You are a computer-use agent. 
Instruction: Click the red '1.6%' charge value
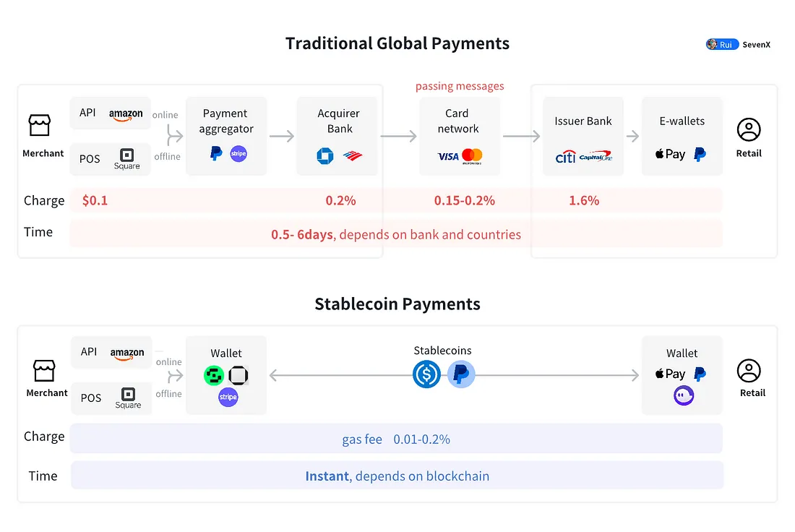584,201
